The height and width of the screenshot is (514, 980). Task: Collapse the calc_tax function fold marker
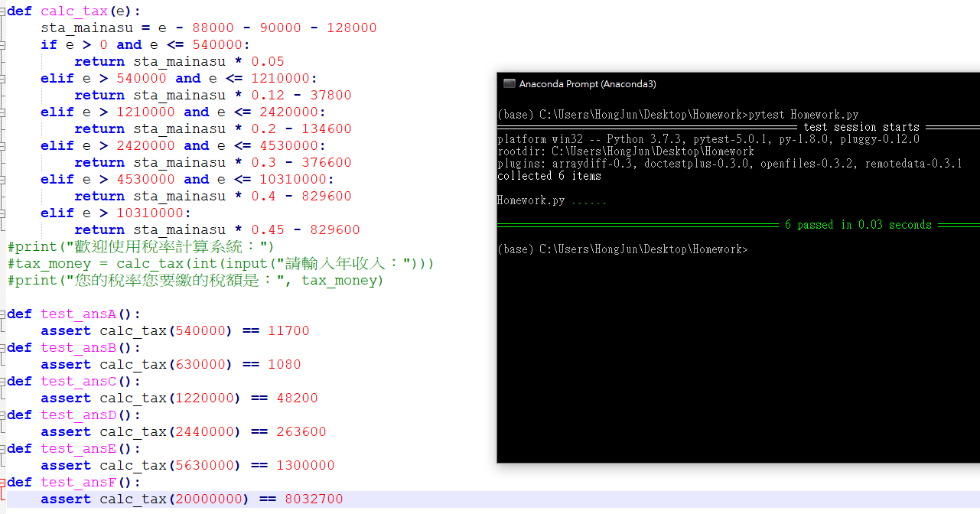(x=3, y=11)
